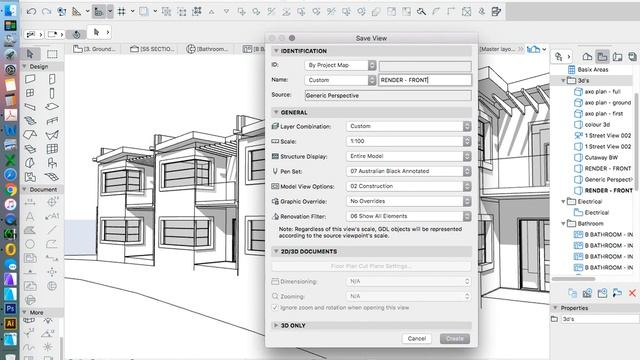
Task: Select the Roof tool in Design toolbox
Action: 30,135
